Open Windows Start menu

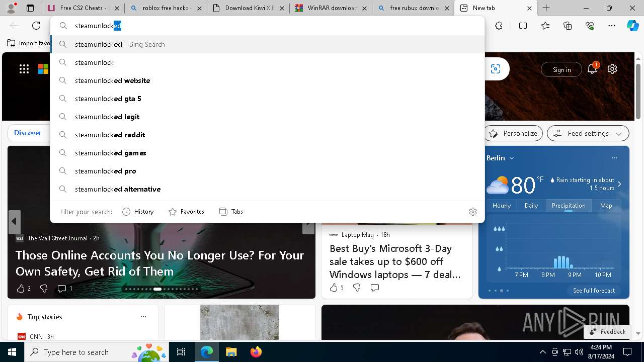pos(12,352)
